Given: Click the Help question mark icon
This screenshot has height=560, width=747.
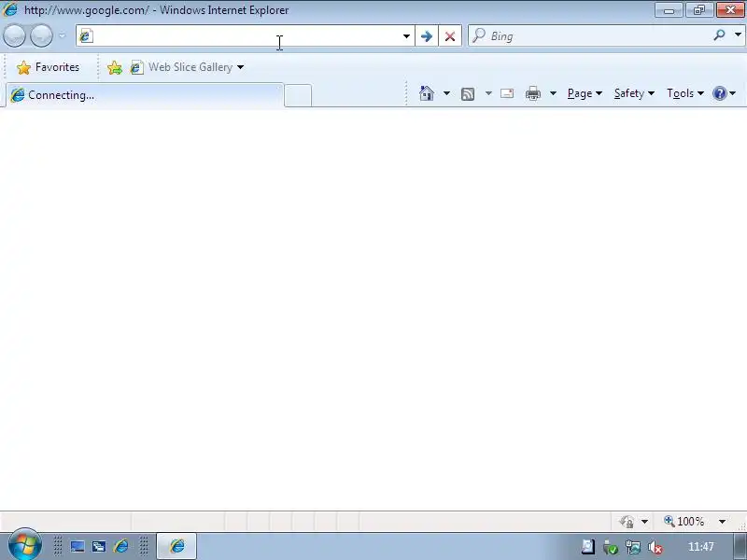Looking at the screenshot, I should (x=719, y=93).
